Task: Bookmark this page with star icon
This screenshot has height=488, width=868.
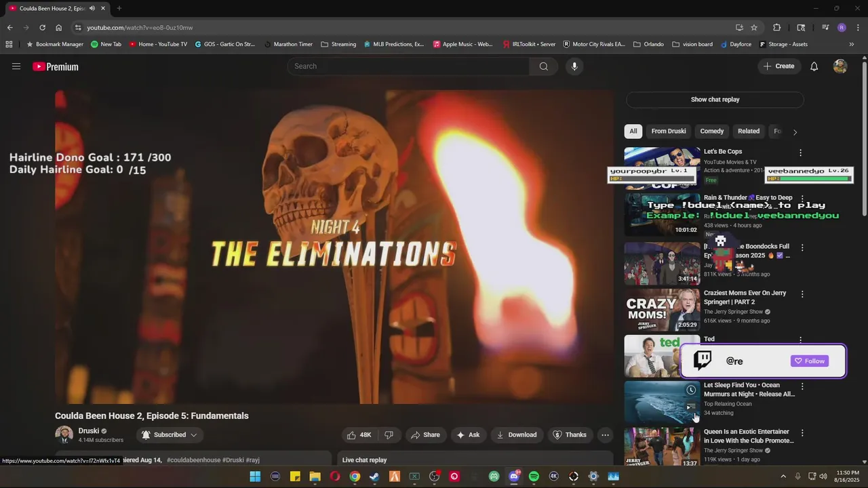Action: click(x=754, y=28)
